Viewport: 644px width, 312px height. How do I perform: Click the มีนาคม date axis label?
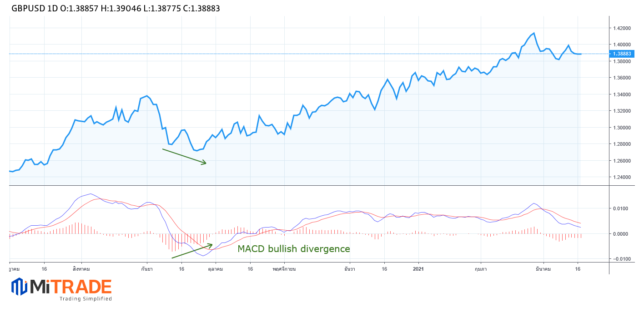[x=543, y=269]
